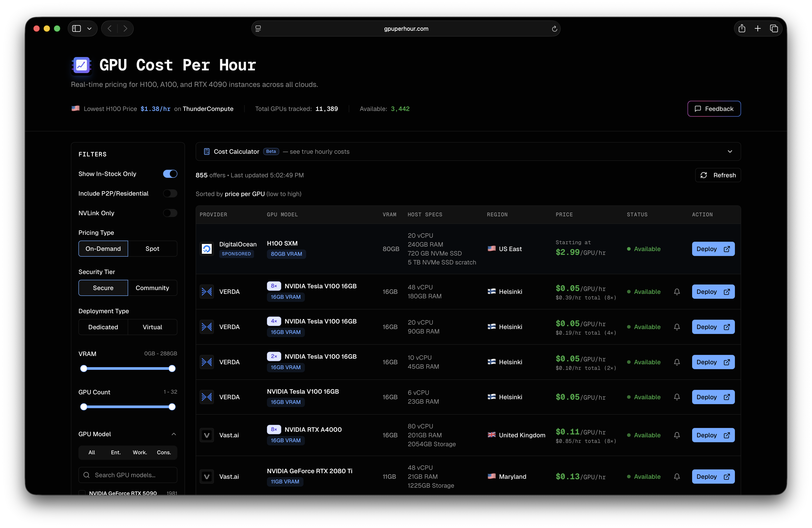Viewport: 812px width, 528px height.
Task: Click the GPU Count slider minimum handle
Action: point(84,407)
